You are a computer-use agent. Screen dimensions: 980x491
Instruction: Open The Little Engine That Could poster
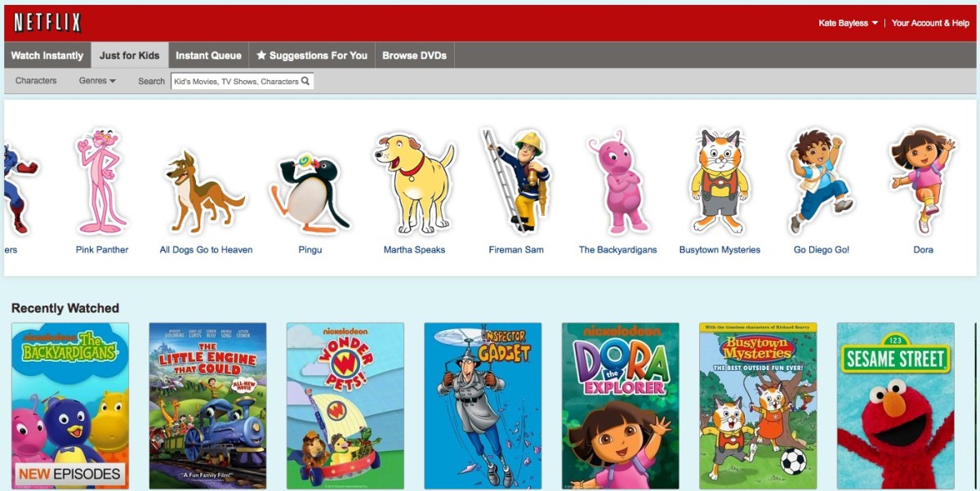207,406
